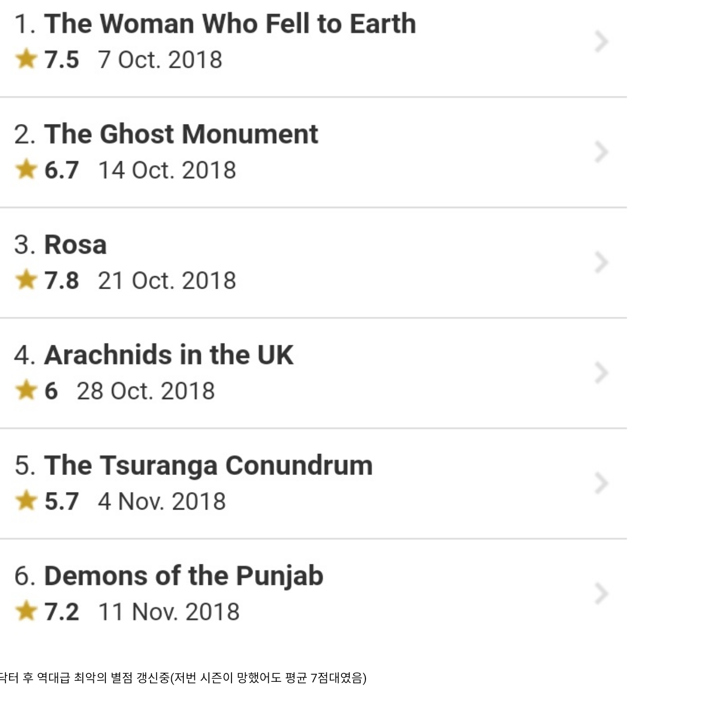Select The Ghost Monument episode title

(181, 134)
